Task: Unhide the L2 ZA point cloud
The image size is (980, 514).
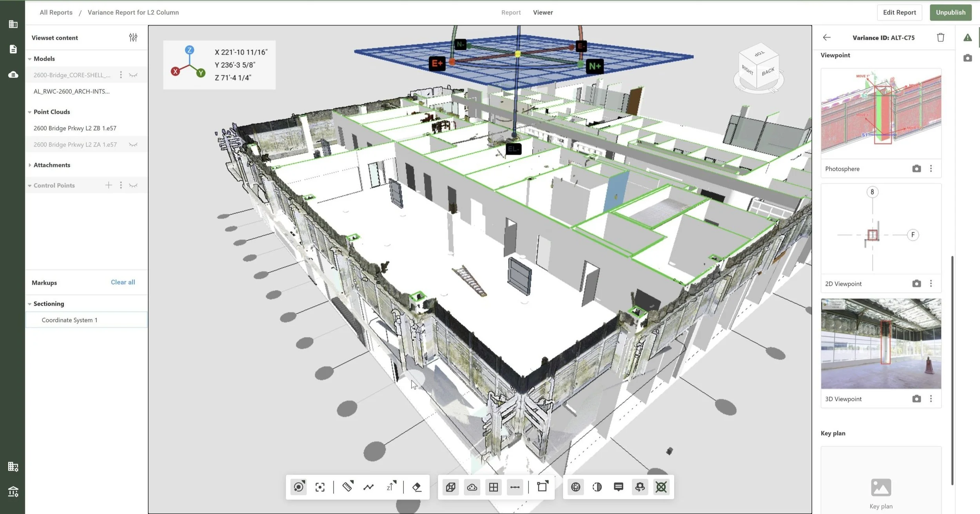Action: 133,145
